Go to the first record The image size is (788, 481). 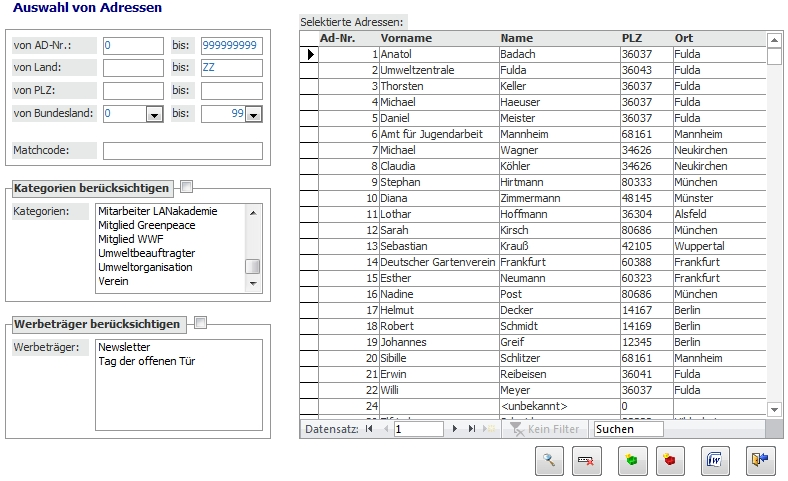[x=369, y=428]
